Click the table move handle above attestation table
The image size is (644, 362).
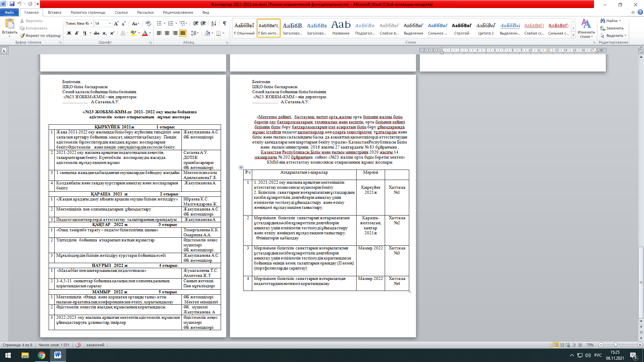tap(241, 167)
